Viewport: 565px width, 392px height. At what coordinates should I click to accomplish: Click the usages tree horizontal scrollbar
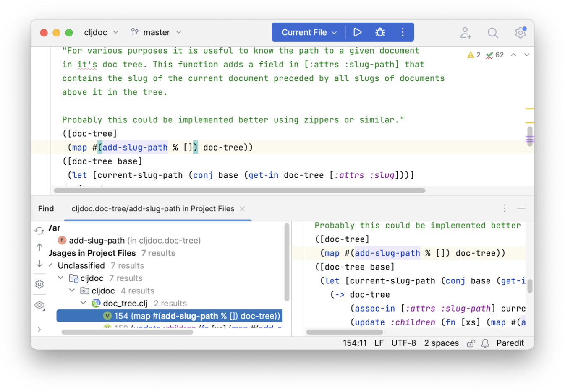(127, 332)
